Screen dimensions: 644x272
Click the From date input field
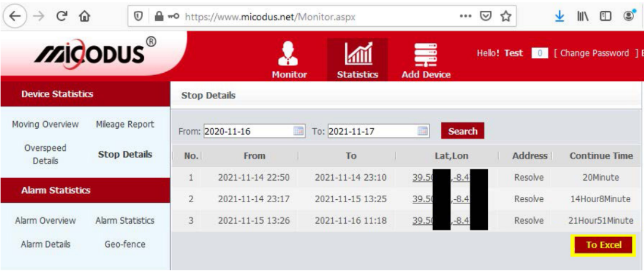(x=254, y=131)
